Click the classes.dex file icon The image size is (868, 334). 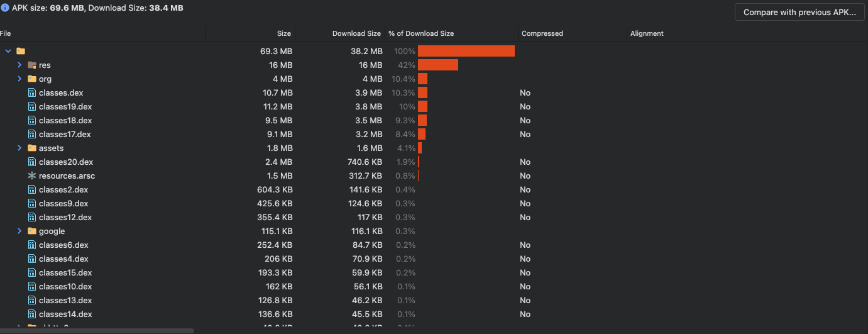click(x=32, y=92)
